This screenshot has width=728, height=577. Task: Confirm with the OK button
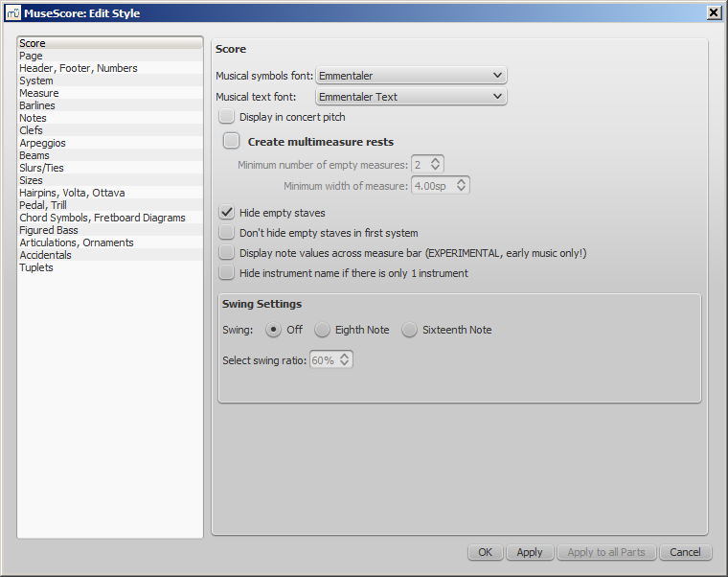pos(486,552)
